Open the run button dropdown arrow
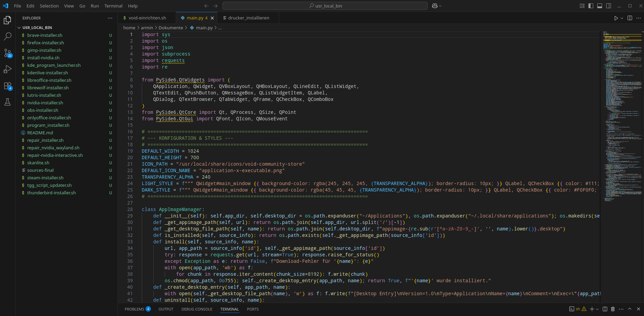Screen dimensions: 644x316 (622, 18)
